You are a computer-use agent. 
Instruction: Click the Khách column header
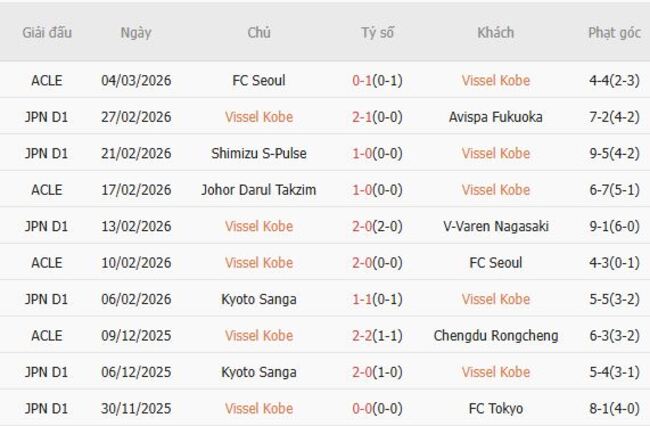click(x=496, y=32)
